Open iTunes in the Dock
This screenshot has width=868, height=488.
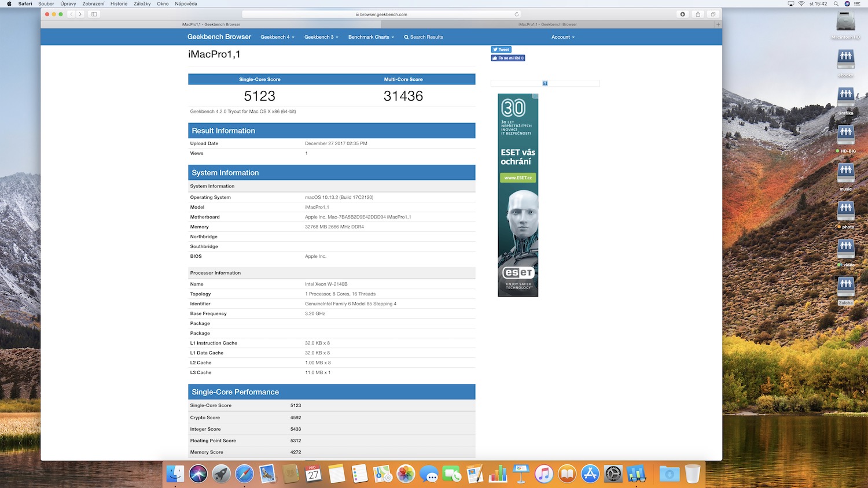click(544, 474)
